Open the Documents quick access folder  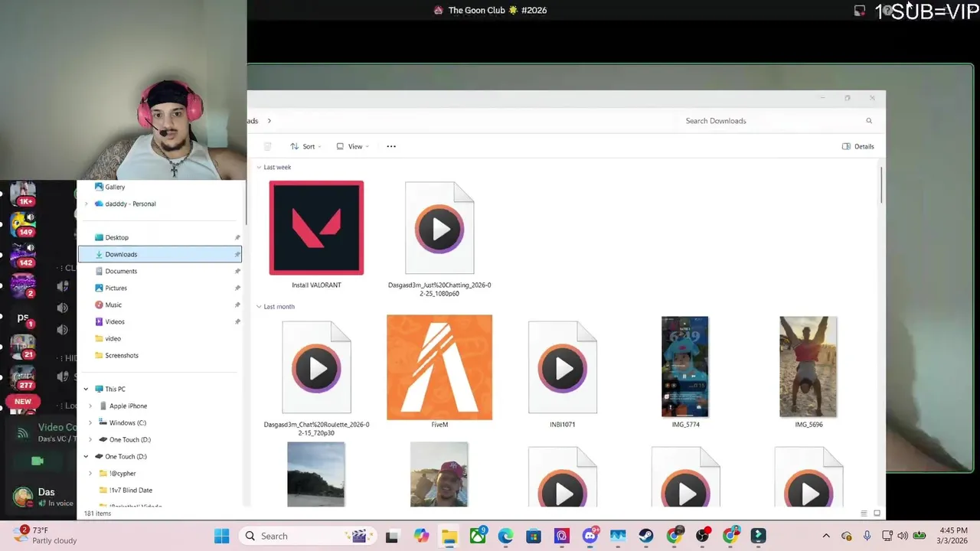click(x=116, y=271)
